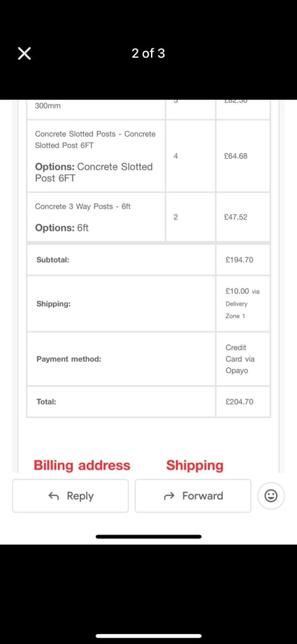Image resolution: width=297 pixels, height=644 pixels.
Task: Tap the '2 of 3' page indicator
Action: pos(148,53)
